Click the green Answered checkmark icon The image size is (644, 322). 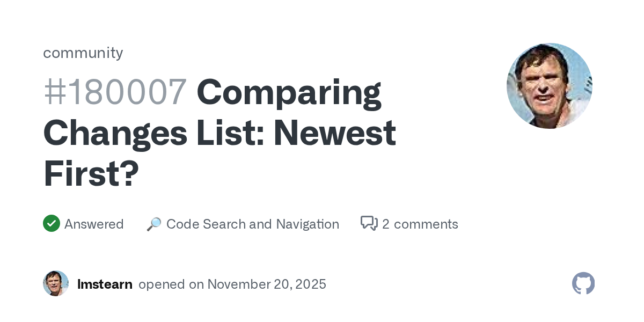(x=52, y=224)
